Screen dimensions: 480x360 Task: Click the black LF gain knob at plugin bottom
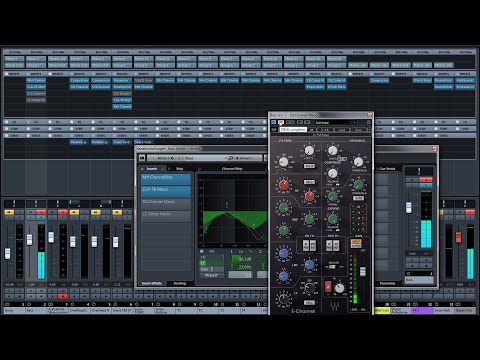click(283, 299)
